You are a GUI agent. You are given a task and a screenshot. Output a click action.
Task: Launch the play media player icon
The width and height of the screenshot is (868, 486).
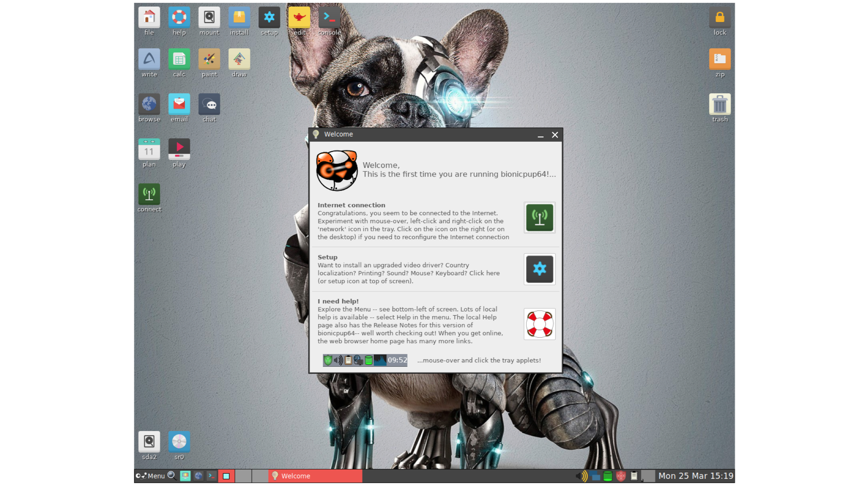179,149
